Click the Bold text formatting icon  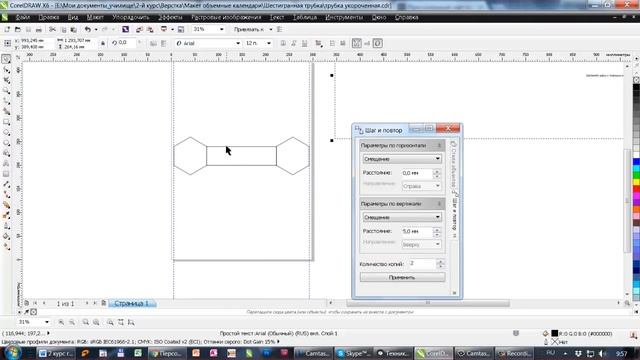click(x=283, y=43)
